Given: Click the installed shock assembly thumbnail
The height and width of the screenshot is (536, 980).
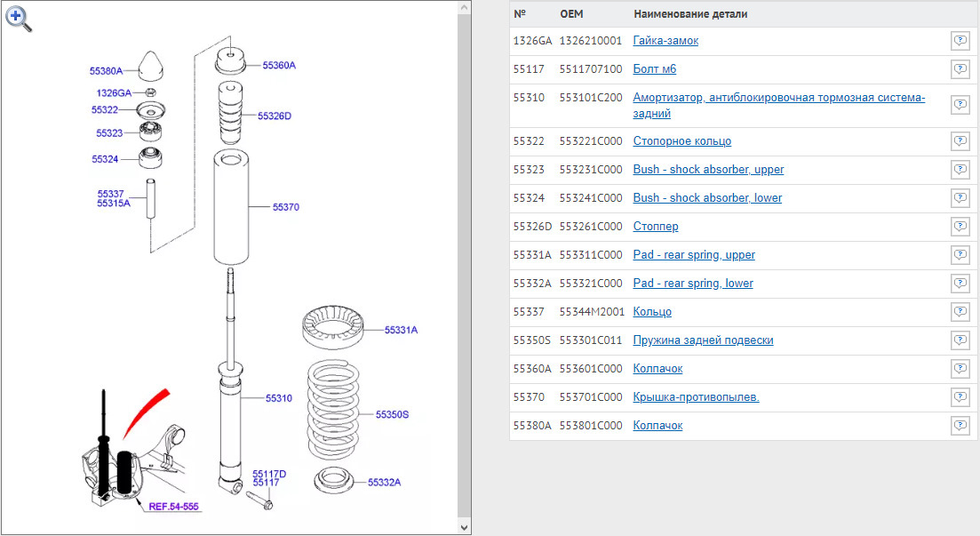Looking at the screenshot, I should (x=134, y=449).
